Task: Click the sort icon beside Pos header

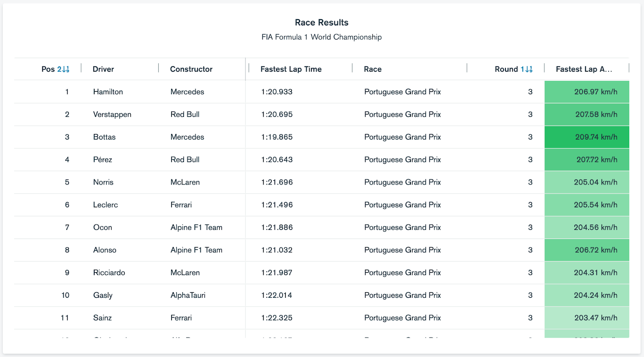Action: [66, 69]
